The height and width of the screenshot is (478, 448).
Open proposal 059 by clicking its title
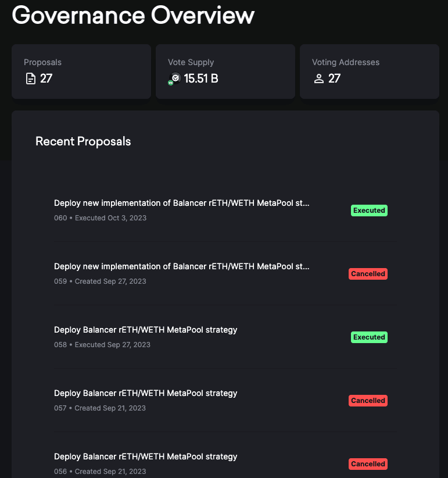181,267
